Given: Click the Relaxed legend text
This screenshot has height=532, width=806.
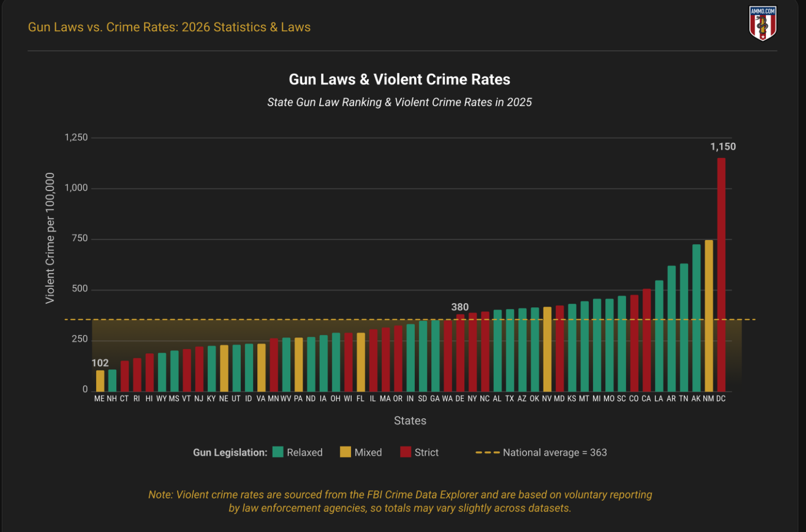Looking at the screenshot, I should tap(304, 452).
